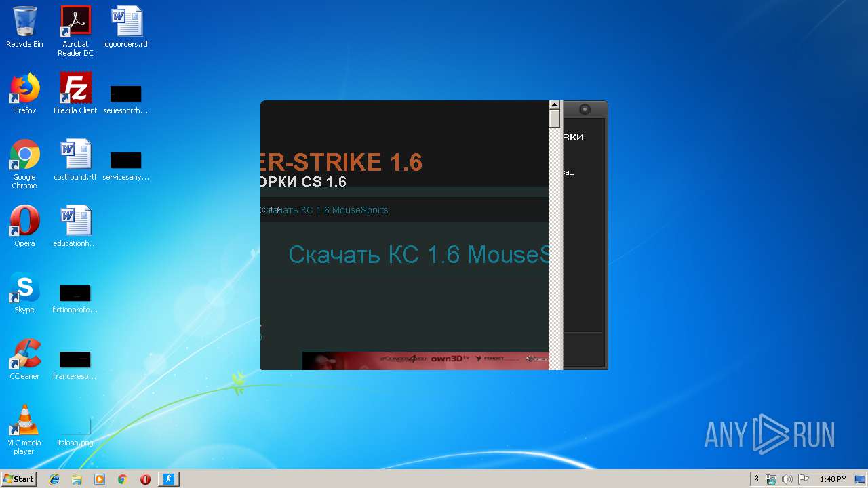The image size is (868, 488).
Task: Click the scrollbar thumb in the installer page
Action: pyautogui.click(x=554, y=119)
